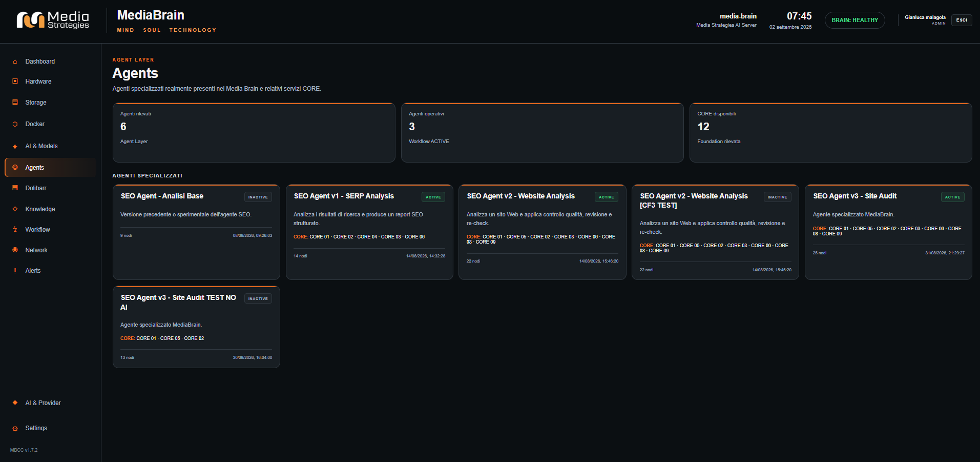Click the BRAIN: HEALTHY status badge
The width and height of the screenshot is (980, 462).
pos(854,20)
